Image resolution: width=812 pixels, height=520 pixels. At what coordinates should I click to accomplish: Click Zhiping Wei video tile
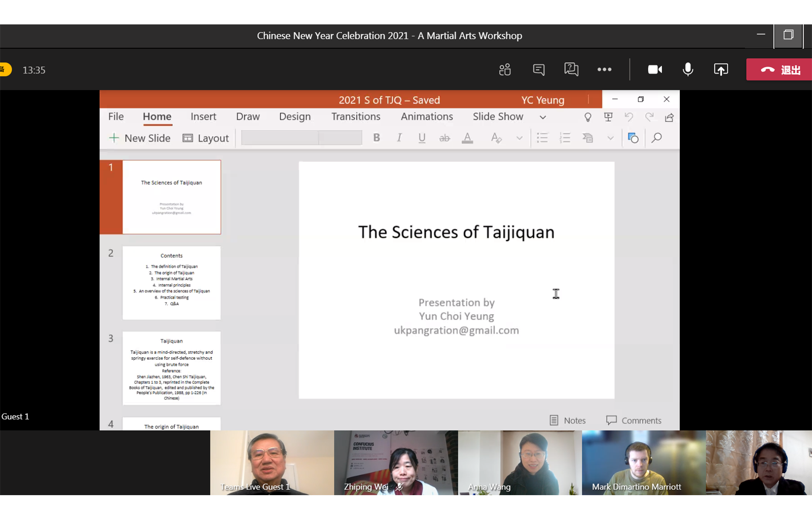396,463
